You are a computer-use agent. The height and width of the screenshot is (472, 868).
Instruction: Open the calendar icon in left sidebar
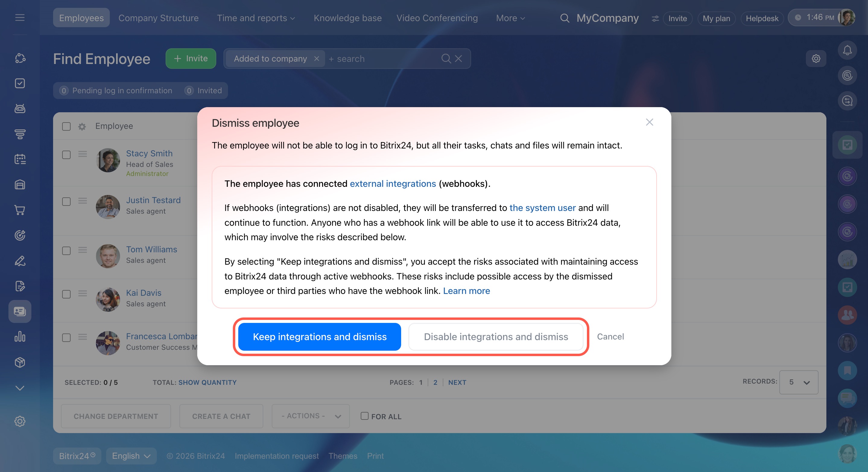click(20, 159)
